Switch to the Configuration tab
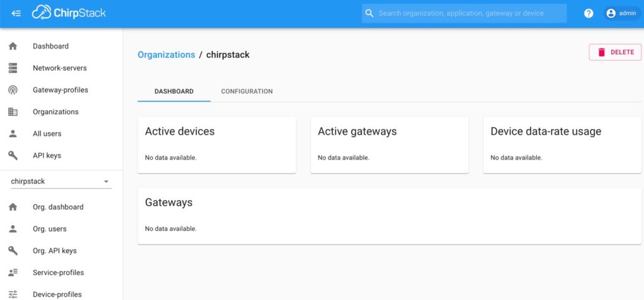644x300 pixels. click(x=247, y=91)
